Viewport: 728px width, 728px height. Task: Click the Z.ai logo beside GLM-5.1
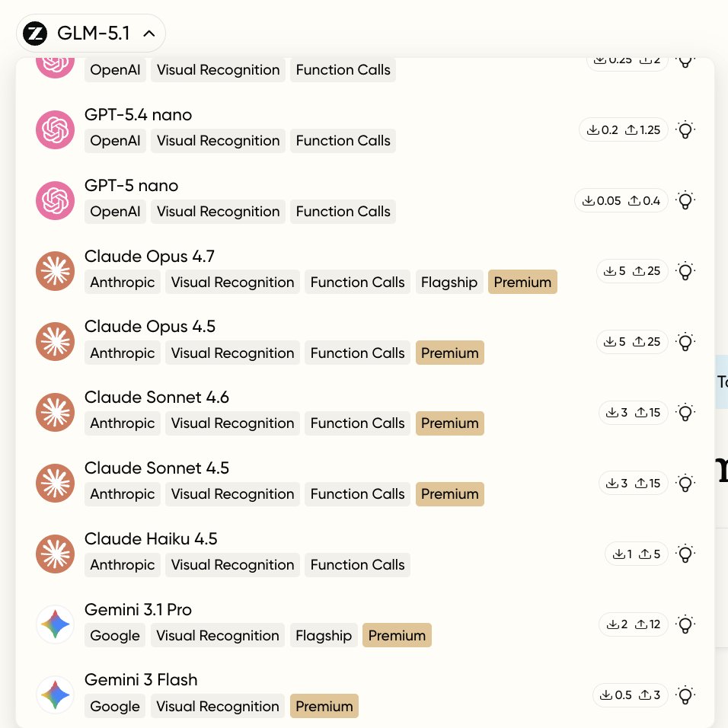(x=35, y=34)
